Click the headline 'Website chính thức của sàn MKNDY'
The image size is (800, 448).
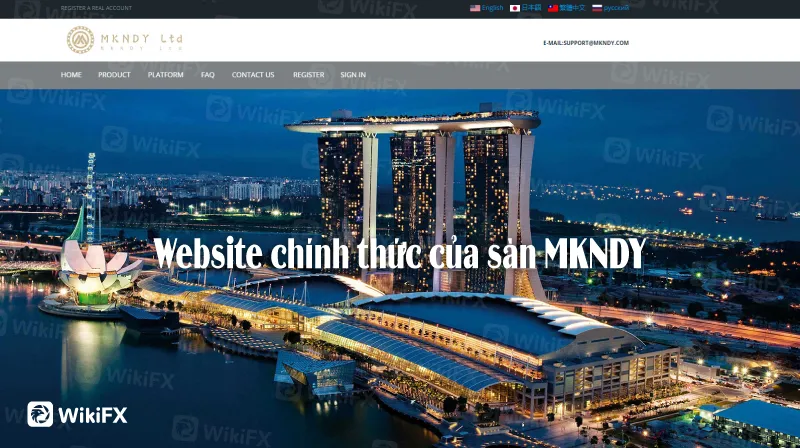tap(399, 253)
